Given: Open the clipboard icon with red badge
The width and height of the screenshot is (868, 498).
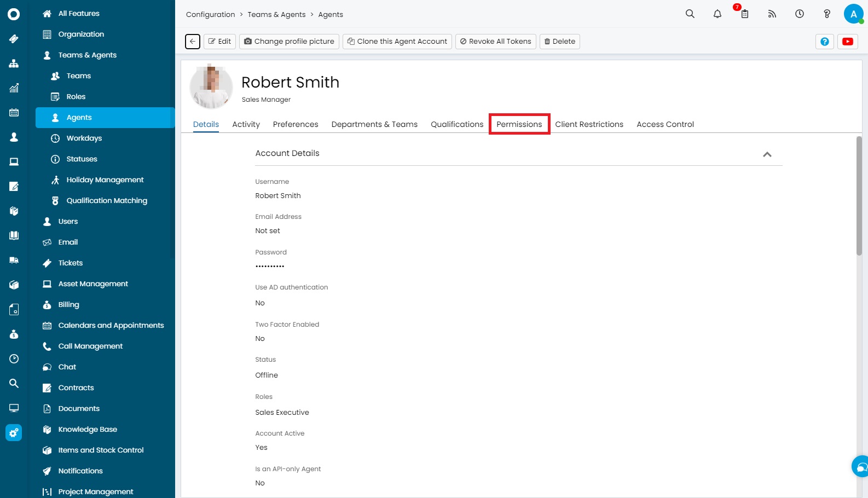Looking at the screenshot, I should [x=744, y=14].
